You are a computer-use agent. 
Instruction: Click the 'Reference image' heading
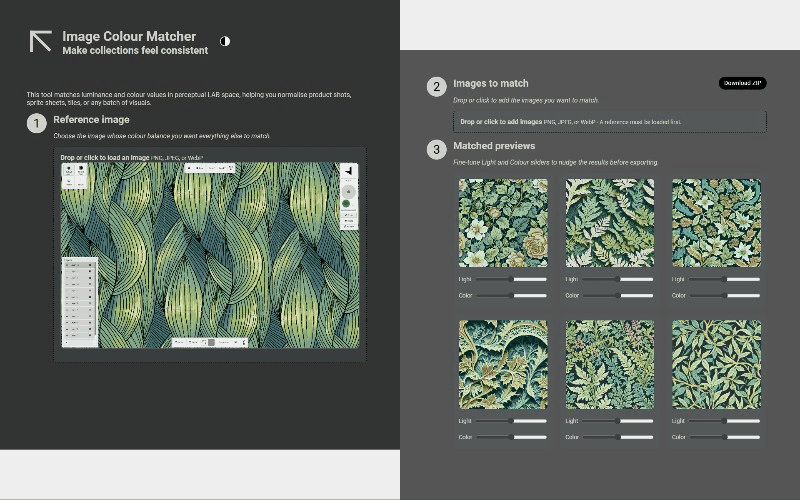(91, 120)
